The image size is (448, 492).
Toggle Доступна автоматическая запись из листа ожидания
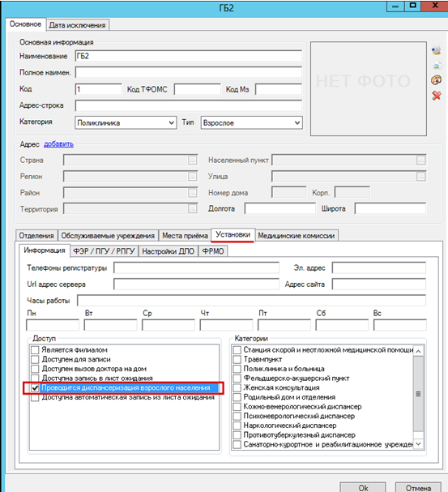(35, 397)
